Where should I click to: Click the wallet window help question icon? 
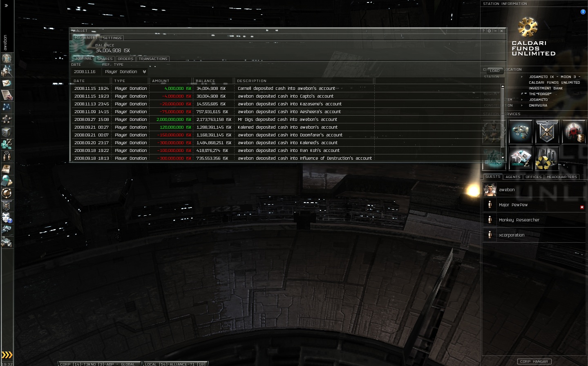pyautogui.click(x=483, y=31)
